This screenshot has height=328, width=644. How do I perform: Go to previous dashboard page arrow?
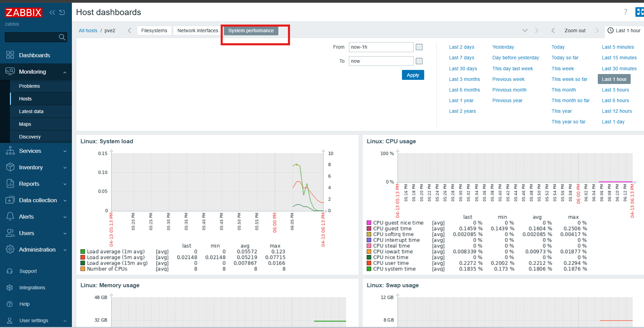point(129,31)
